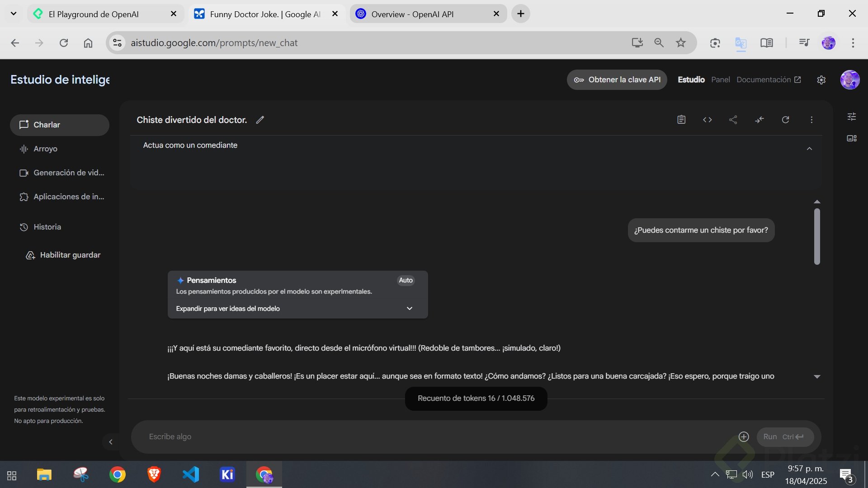The width and height of the screenshot is (868, 488).
Task: Click the compare mode icon
Action: [x=759, y=120]
